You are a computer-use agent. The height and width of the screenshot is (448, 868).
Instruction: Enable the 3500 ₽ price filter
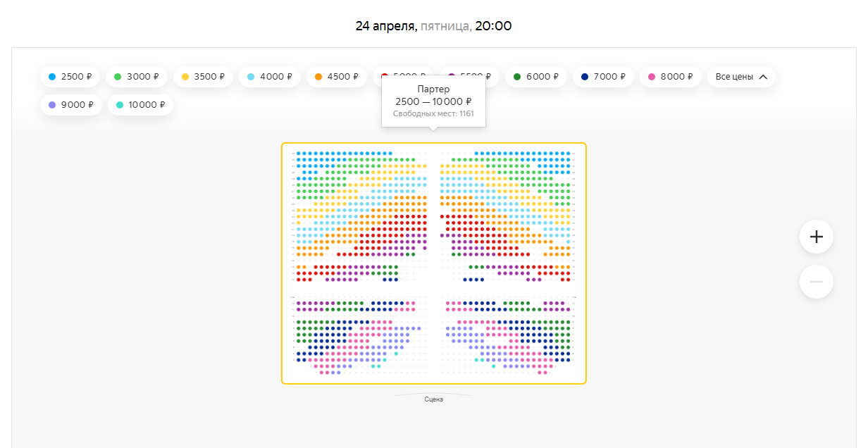tap(203, 77)
